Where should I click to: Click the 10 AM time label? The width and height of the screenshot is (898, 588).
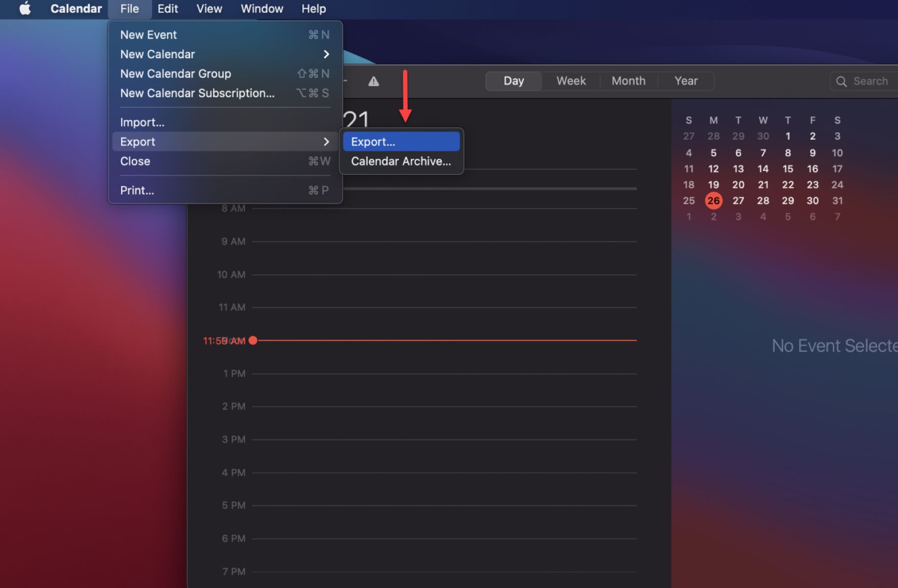click(x=231, y=274)
